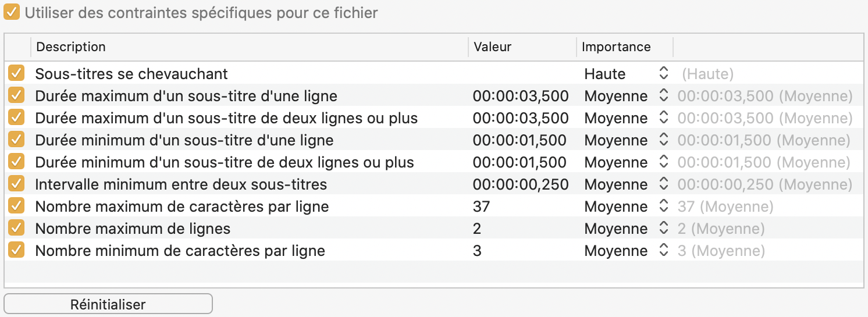Toggle 'Nombre maximum de lignes' checkbox
Viewport: 868px width, 317px height.
coord(16,229)
